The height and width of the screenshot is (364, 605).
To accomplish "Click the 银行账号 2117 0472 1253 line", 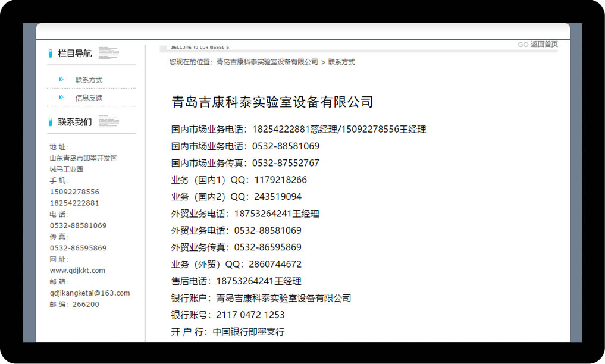I will pos(228,315).
